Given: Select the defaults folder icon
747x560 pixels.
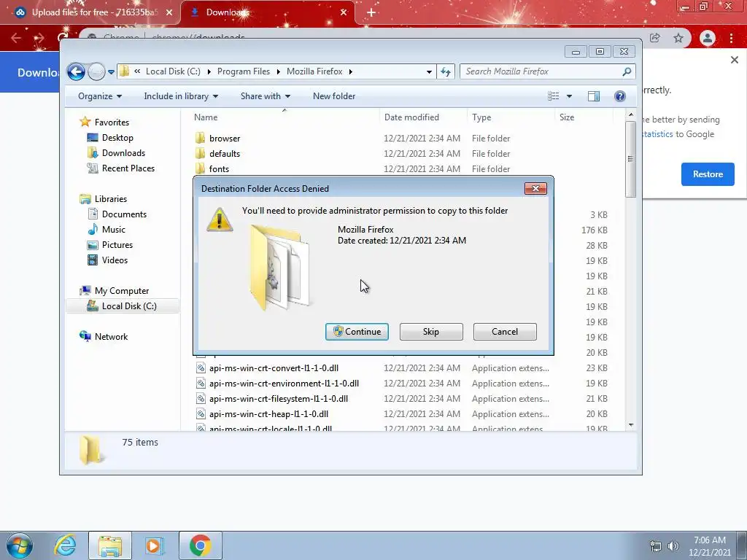Looking at the screenshot, I should point(200,154).
